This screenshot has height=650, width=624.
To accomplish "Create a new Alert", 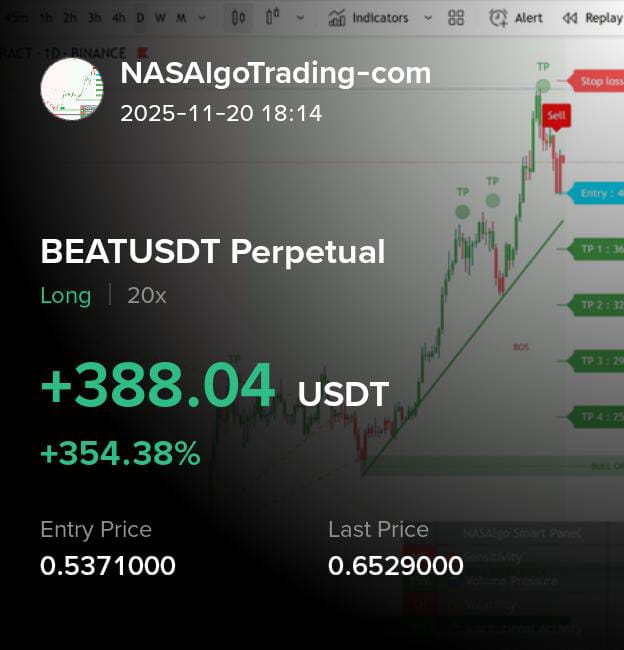I will (x=516, y=18).
